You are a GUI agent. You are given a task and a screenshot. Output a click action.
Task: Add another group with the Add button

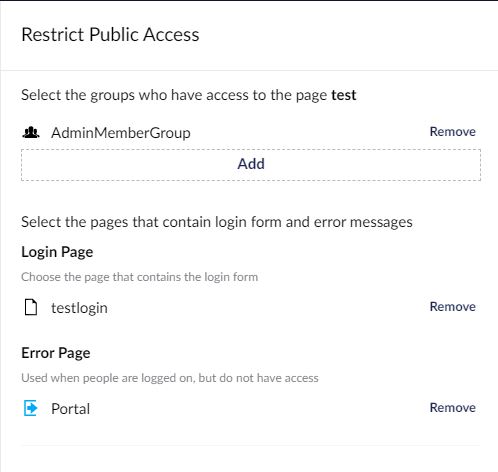click(x=251, y=165)
